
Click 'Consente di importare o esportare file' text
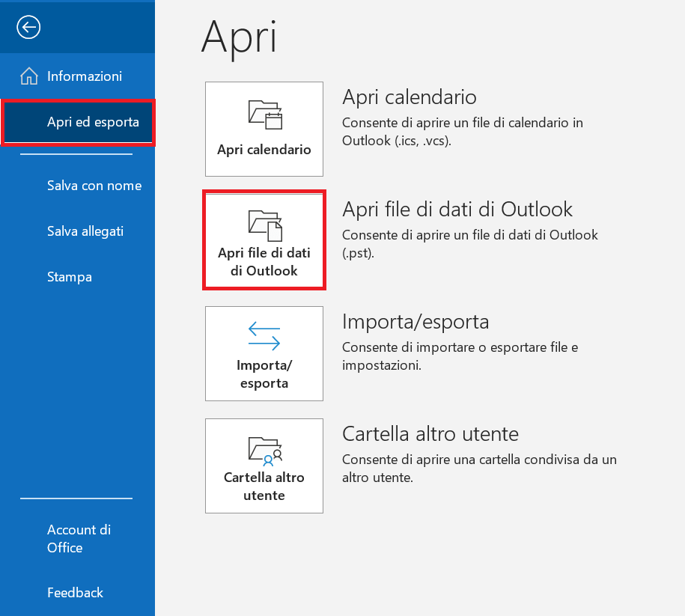(x=460, y=356)
